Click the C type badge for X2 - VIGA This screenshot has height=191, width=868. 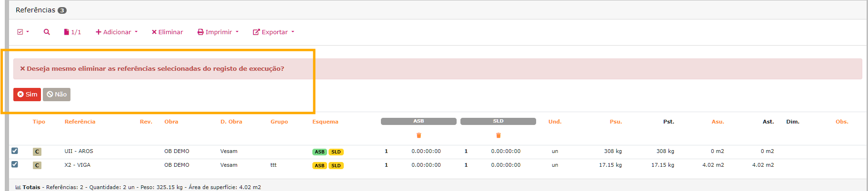pos(37,165)
